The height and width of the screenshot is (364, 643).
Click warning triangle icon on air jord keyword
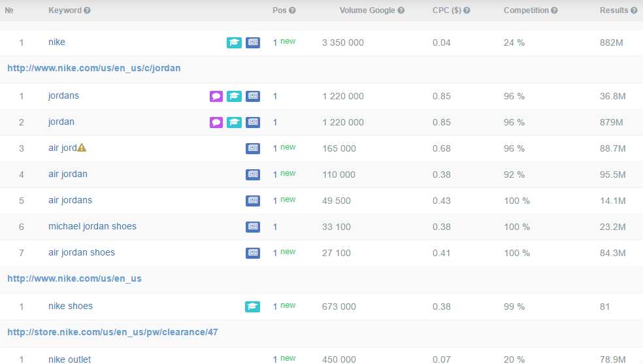(x=82, y=148)
